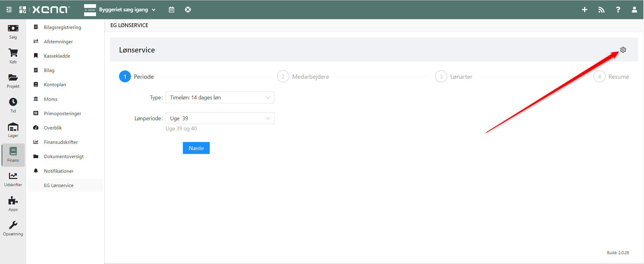Open the EG Lønservice menu link

(59, 186)
